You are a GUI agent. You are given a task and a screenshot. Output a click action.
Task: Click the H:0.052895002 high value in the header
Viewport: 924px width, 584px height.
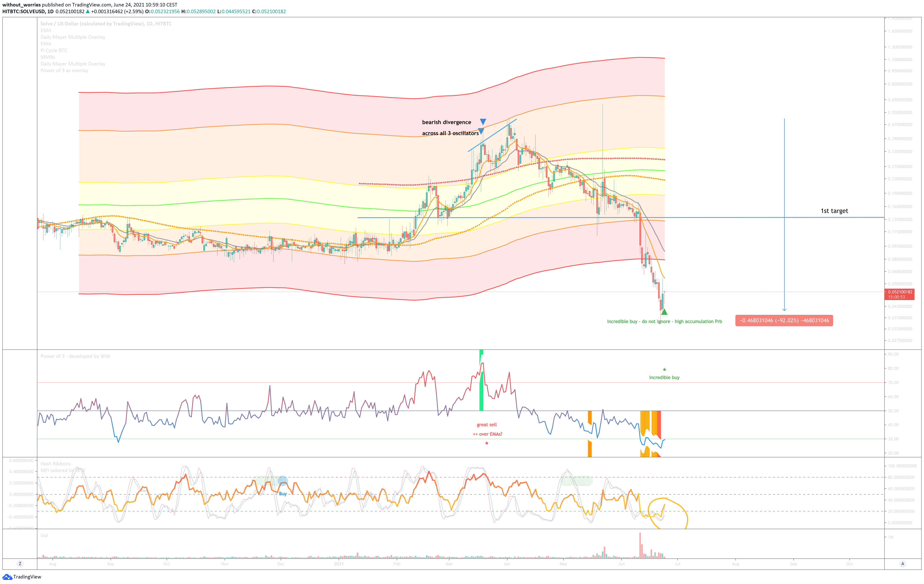(198, 12)
